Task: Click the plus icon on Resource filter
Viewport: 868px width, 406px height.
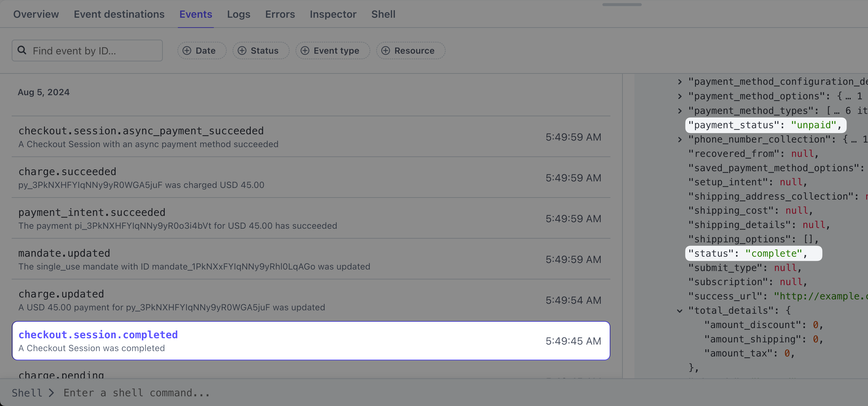Action: pos(385,51)
